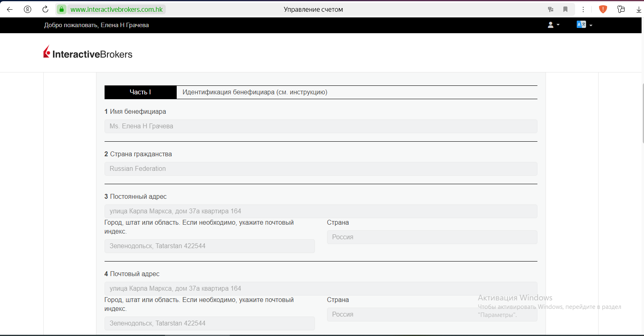Go back using the browser back arrow
644x336 pixels.
click(x=10, y=9)
